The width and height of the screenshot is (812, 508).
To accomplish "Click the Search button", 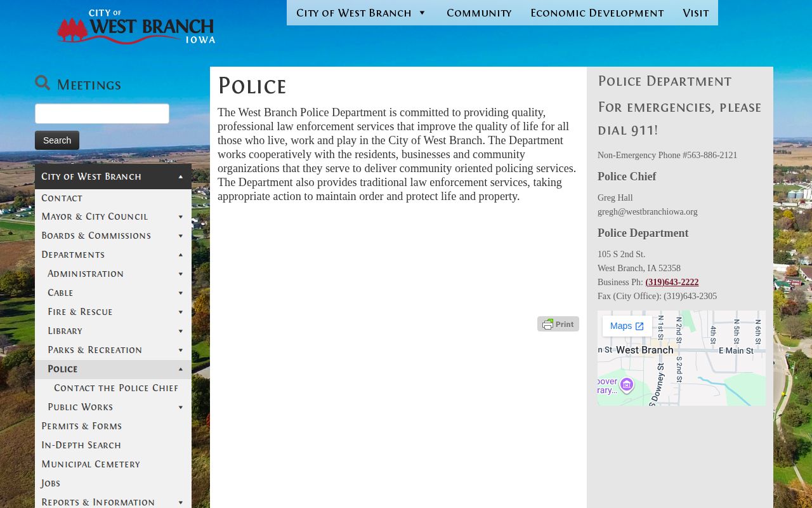I will point(57,140).
